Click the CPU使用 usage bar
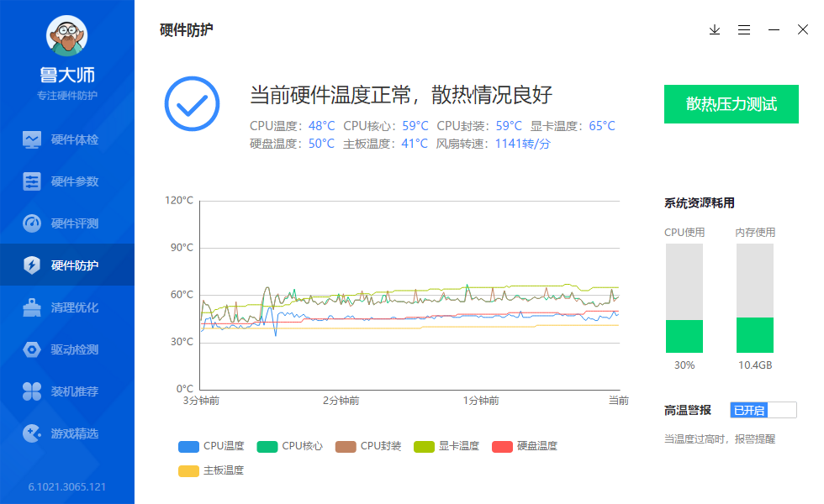The image size is (824, 504). click(x=684, y=298)
